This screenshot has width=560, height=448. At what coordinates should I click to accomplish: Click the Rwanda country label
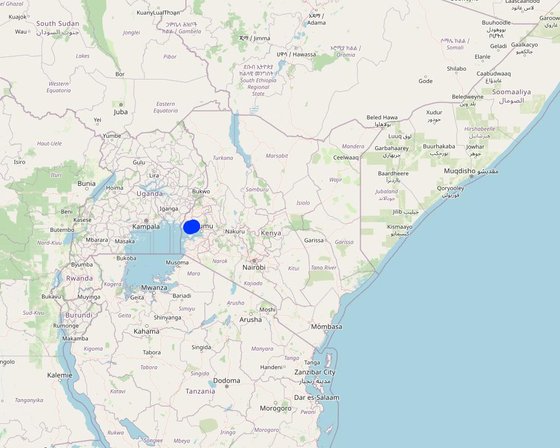79,278
